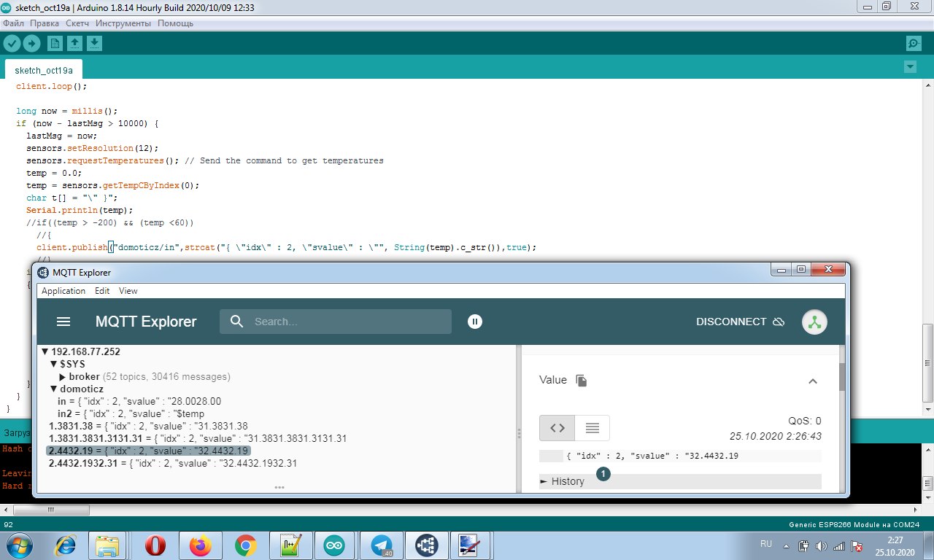Click the client.publish code line
Screen dimensions: 934x560
point(286,247)
